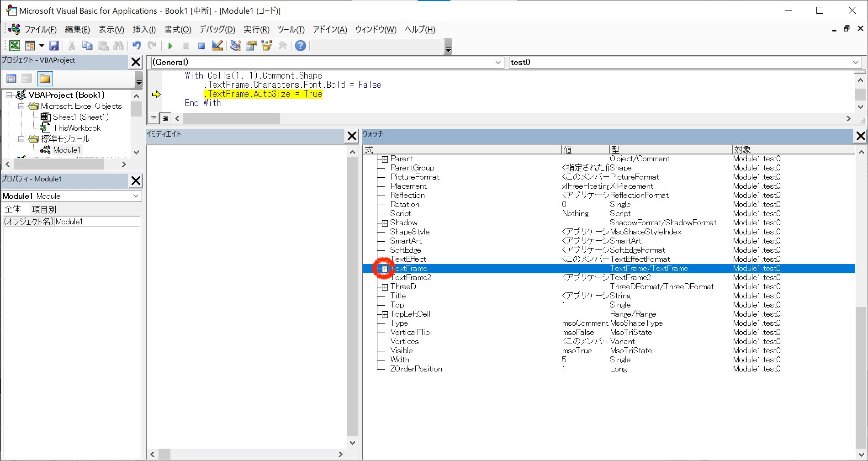Click the Break (pause) icon
Image resolution: width=868 pixels, height=461 pixels.
tap(186, 46)
